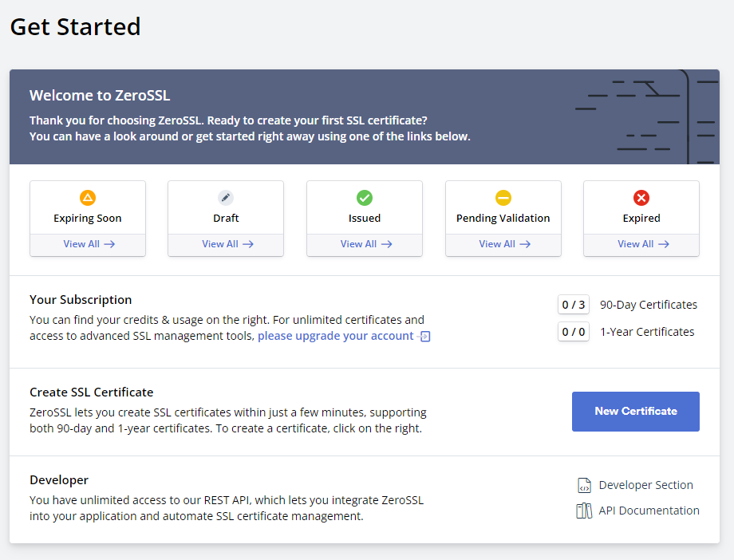Viewport: 734px width, 560px height.
Task: Open View All under Issued
Action: pyautogui.click(x=365, y=244)
